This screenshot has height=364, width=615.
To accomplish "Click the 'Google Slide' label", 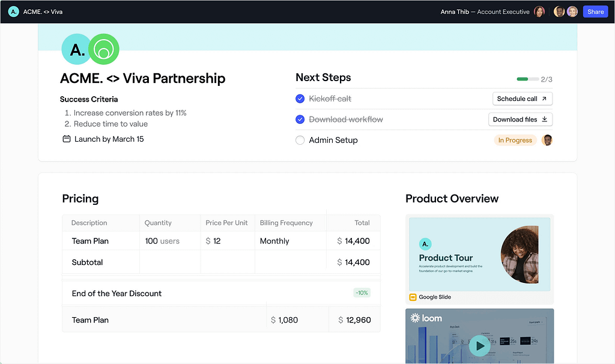I will click(435, 297).
